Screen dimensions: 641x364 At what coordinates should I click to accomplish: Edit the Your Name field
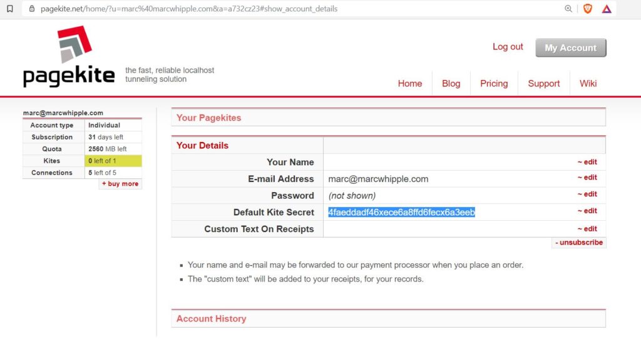(x=587, y=162)
